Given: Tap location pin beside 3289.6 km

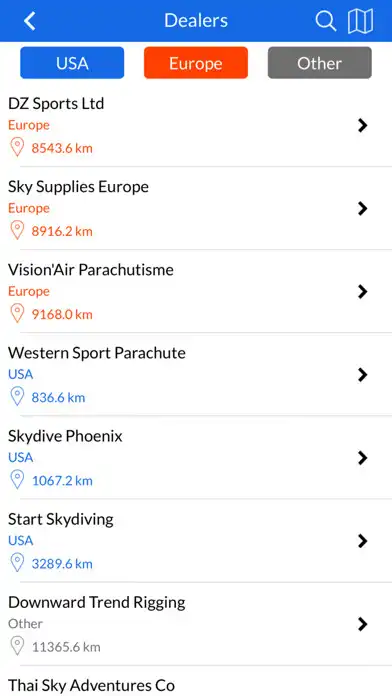Looking at the screenshot, I should coord(17,563).
